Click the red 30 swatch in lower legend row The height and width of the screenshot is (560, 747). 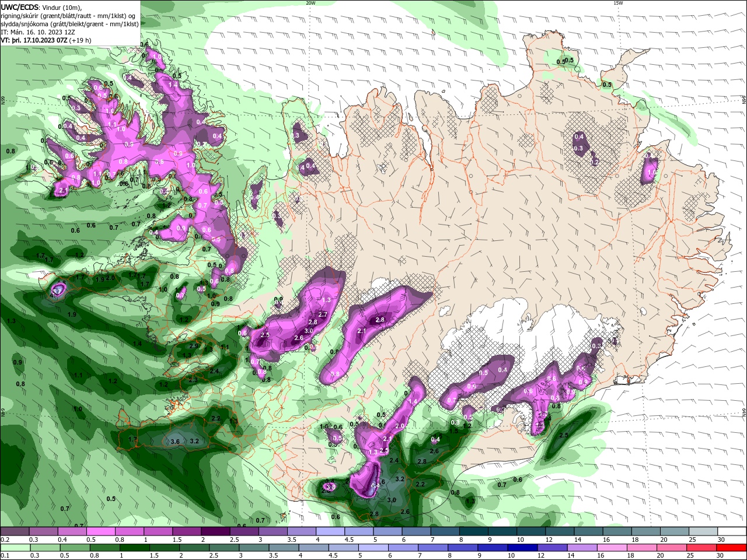731,548
